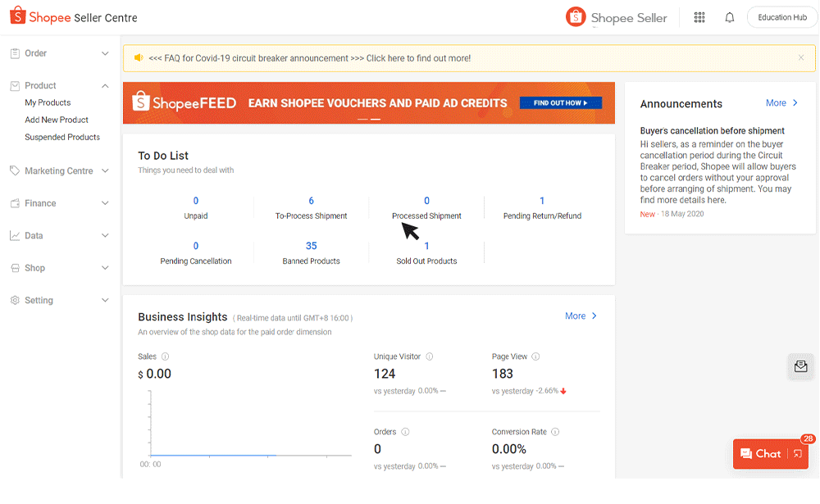The image size is (820, 504).
Task: Open Suspended Products in sidebar
Action: coord(62,138)
